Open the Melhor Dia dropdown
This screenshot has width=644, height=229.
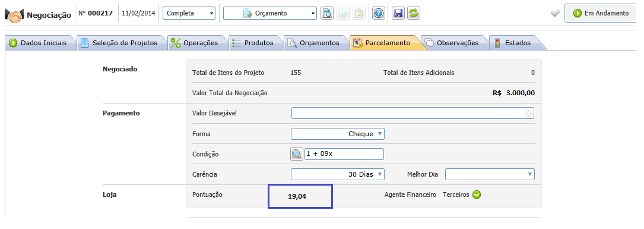point(490,174)
